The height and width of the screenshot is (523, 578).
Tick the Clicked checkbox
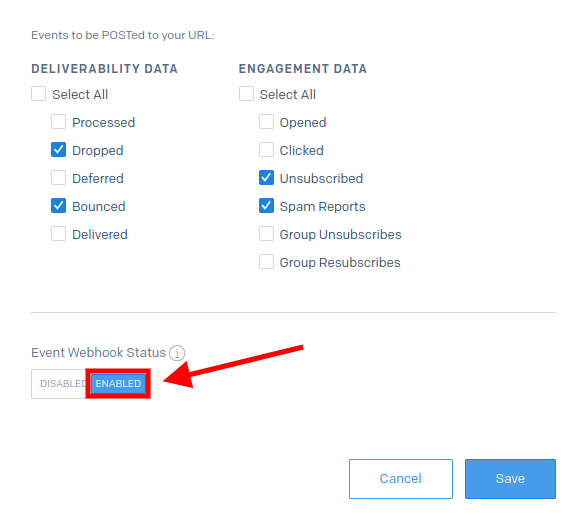coord(267,150)
